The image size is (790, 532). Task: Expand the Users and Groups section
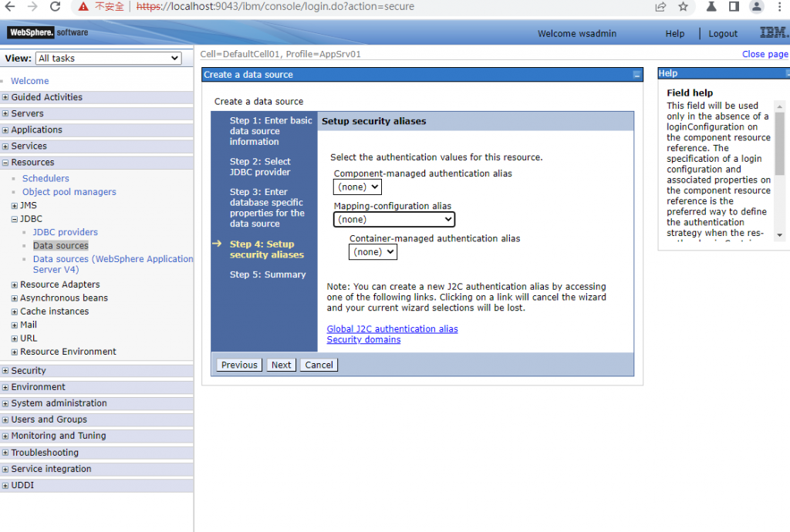click(x=5, y=419)
